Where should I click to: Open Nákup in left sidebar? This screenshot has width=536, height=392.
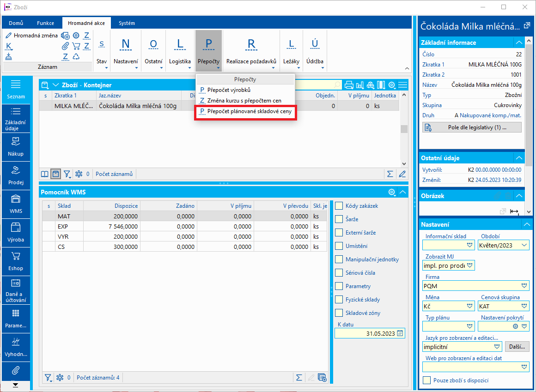16,147
